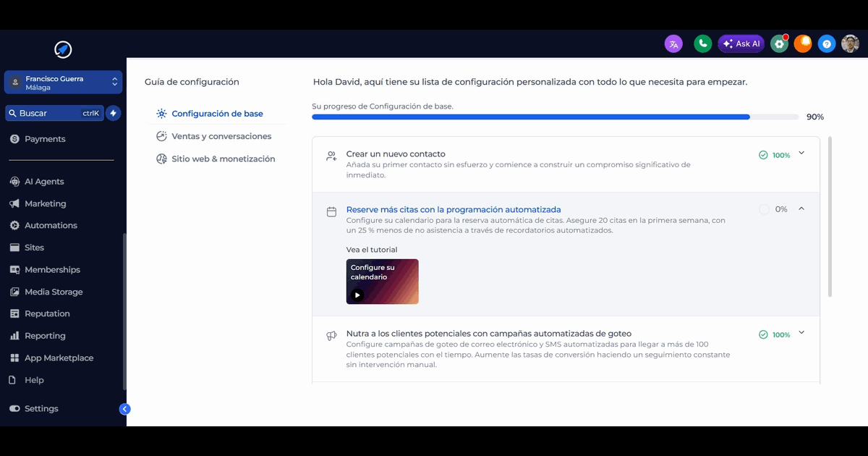Viewport: 868px width, 456px height.
Task: Collapse the sidebar with the blue arrow
Action: coord(124,409)
